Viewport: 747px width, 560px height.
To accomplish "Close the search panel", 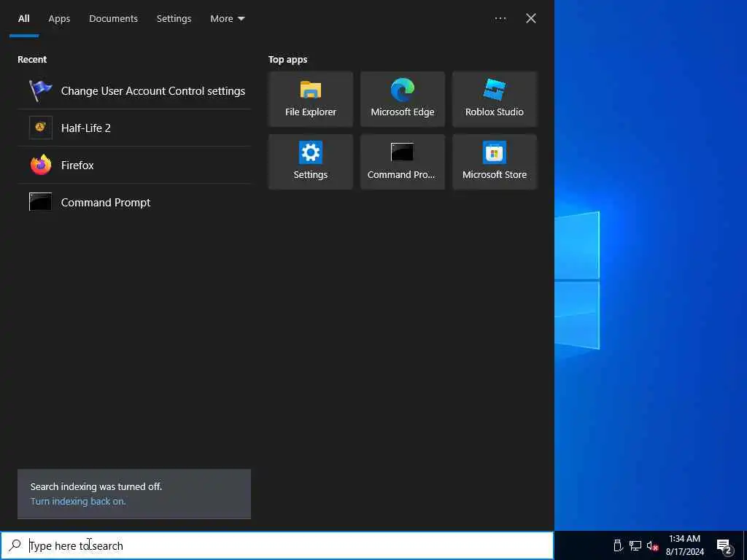I will (531, 18).
